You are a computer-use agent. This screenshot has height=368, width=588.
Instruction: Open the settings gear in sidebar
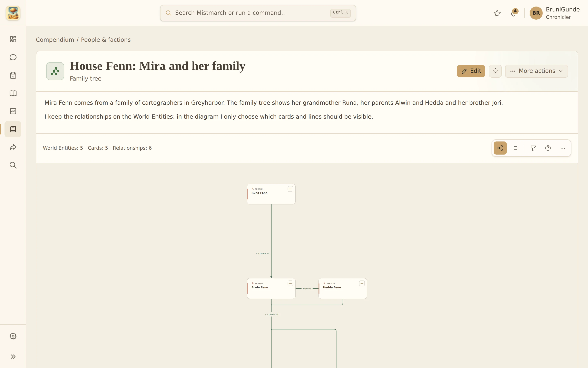click(13, 336)
